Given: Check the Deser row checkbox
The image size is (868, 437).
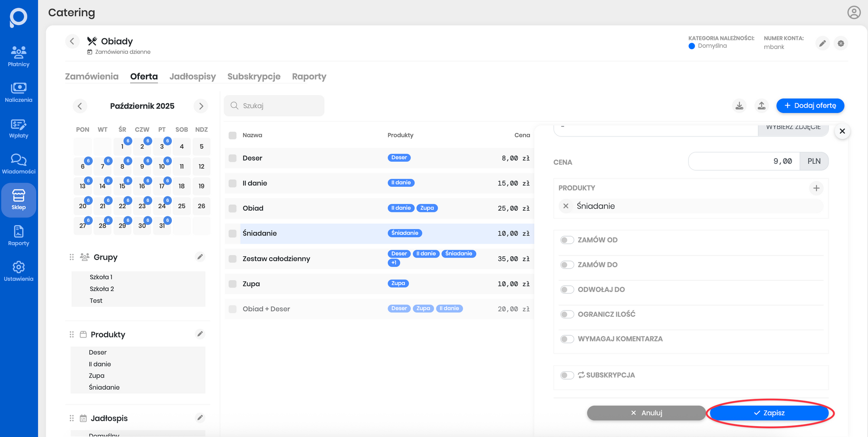Looking at the screenshot, I should pos(233,158).
